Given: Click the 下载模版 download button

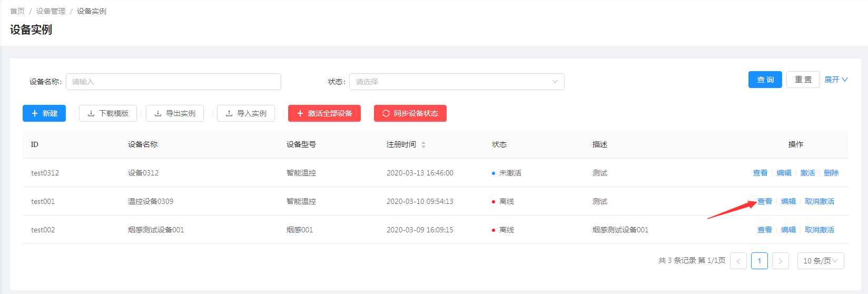Looking at the screenshot, I should tap(108, 113).
